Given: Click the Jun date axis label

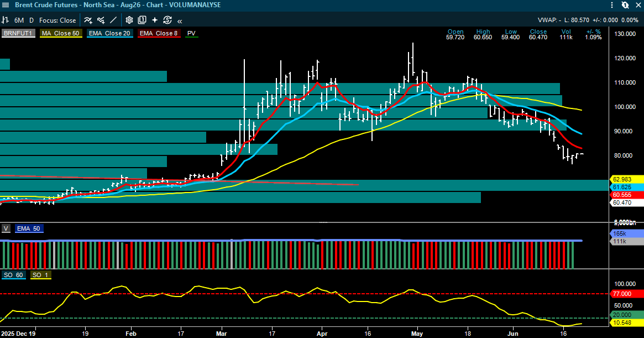Looking at the screenshot, I should click(x=513, y=334).
